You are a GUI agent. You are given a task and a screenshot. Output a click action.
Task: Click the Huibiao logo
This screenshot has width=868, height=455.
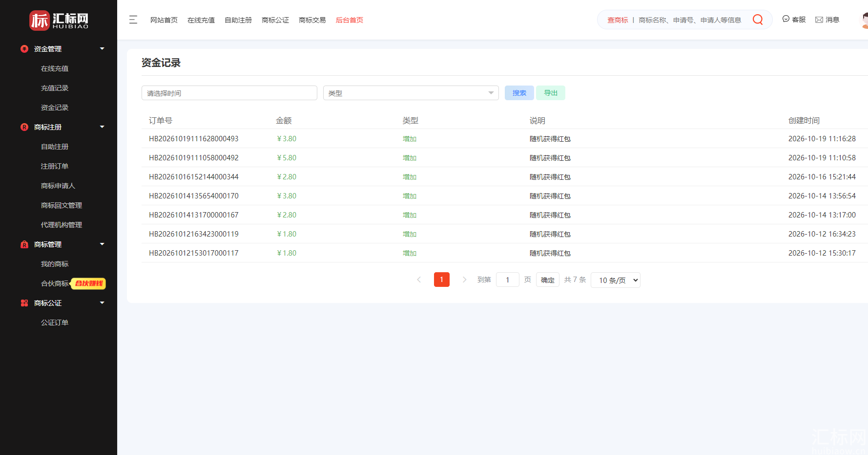59,20
